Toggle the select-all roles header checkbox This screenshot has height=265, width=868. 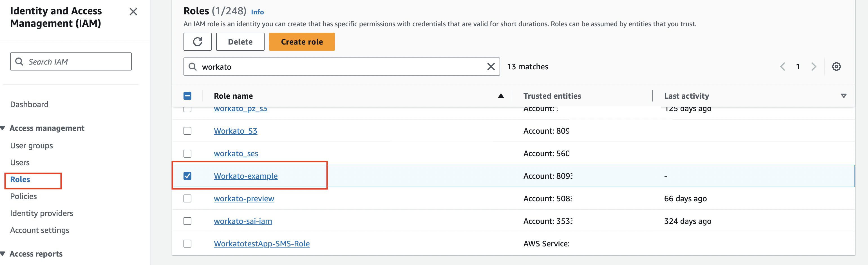[187, 96]
